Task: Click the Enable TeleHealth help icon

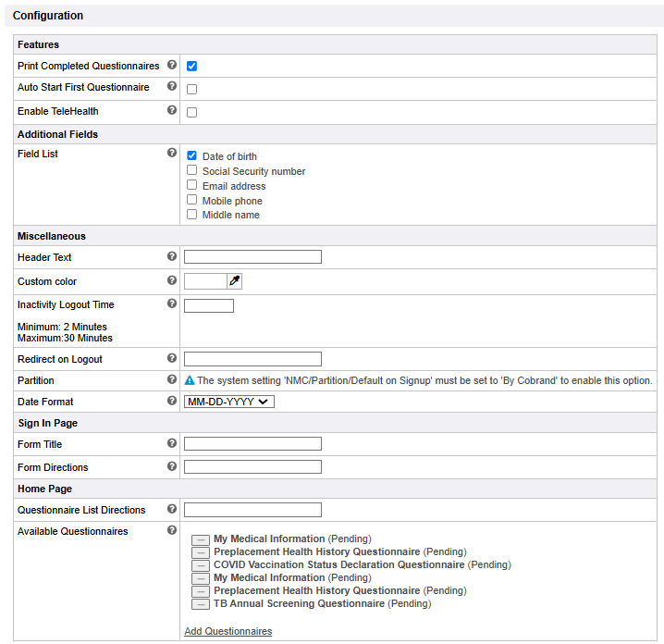Action: (x=172, y=111)
